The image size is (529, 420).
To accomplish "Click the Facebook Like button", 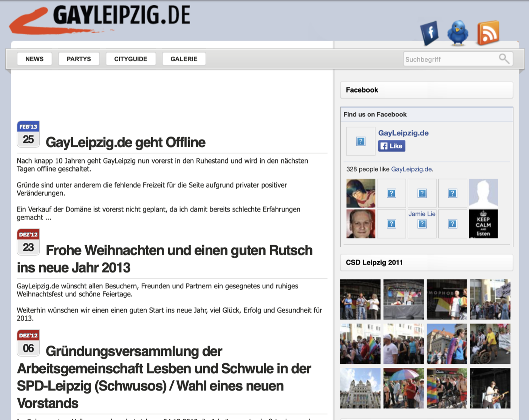I will 392,146.
